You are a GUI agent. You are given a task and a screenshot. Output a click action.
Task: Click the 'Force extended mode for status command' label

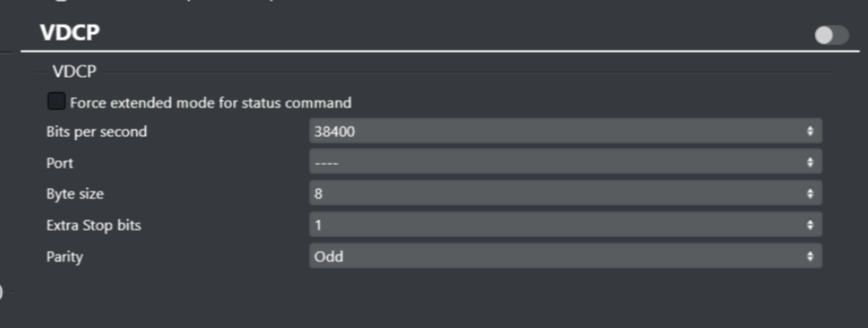[210, 103]
